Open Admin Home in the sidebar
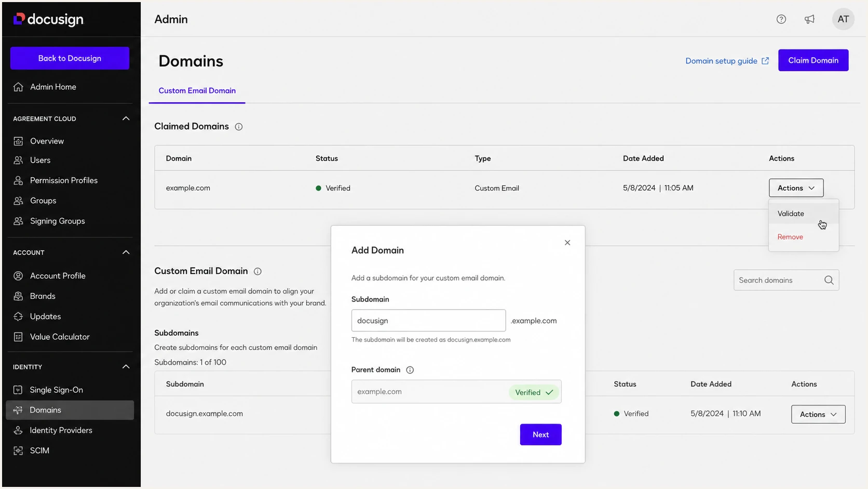868x489 pixels. click(x=53, y=87)
